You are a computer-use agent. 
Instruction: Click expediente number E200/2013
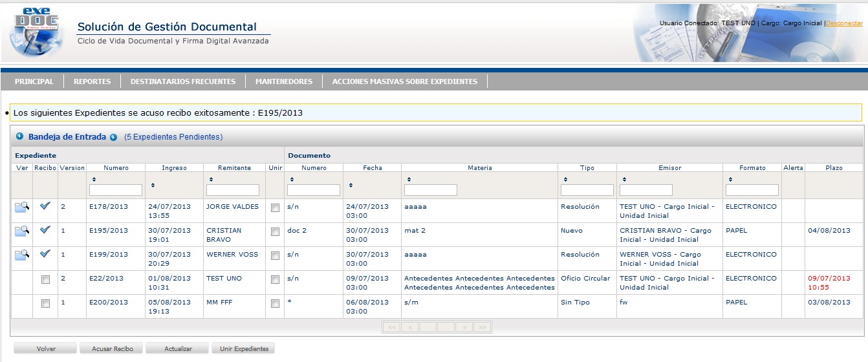[109, 303]
